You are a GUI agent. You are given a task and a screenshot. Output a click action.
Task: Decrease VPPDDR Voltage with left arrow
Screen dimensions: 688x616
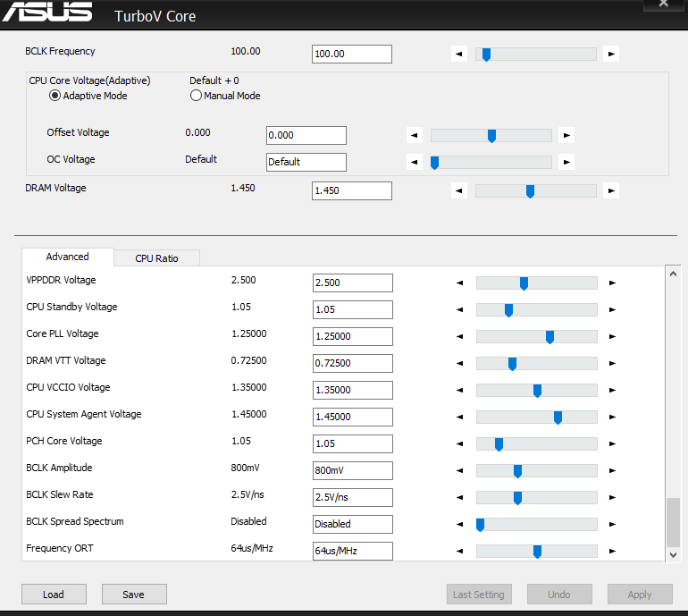click(x=459, y=283)
